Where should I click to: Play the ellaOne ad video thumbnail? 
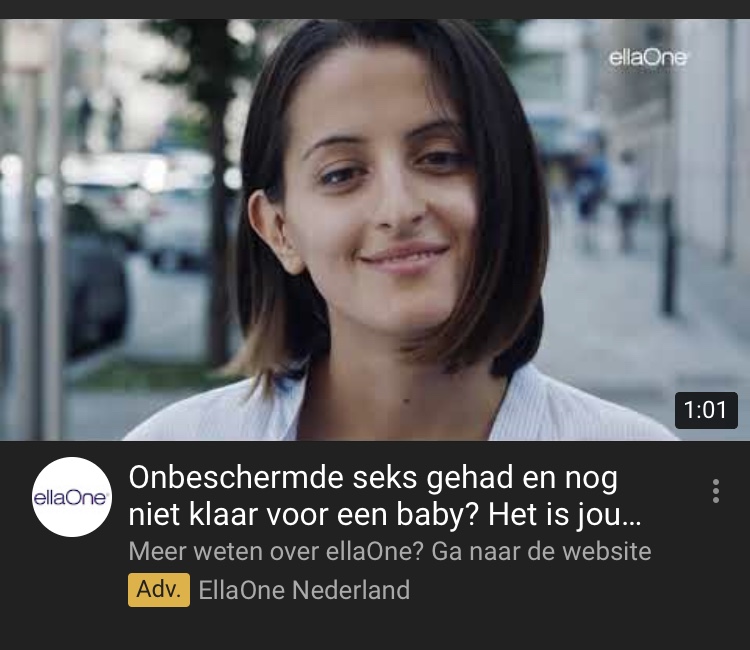tap(375, 230)
